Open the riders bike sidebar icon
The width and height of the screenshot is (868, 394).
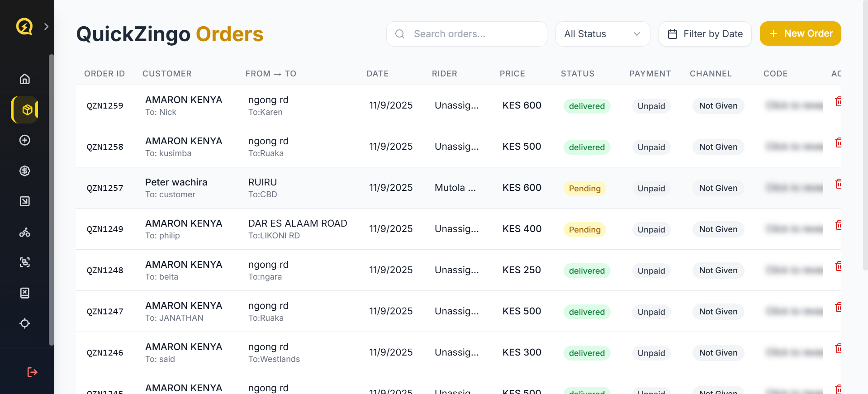tap(25, 232)
